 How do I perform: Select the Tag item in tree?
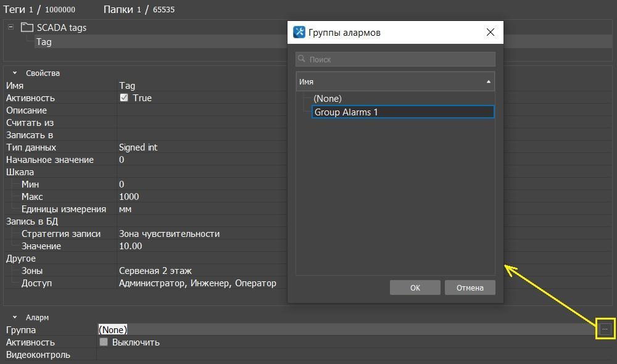[44, 42]
